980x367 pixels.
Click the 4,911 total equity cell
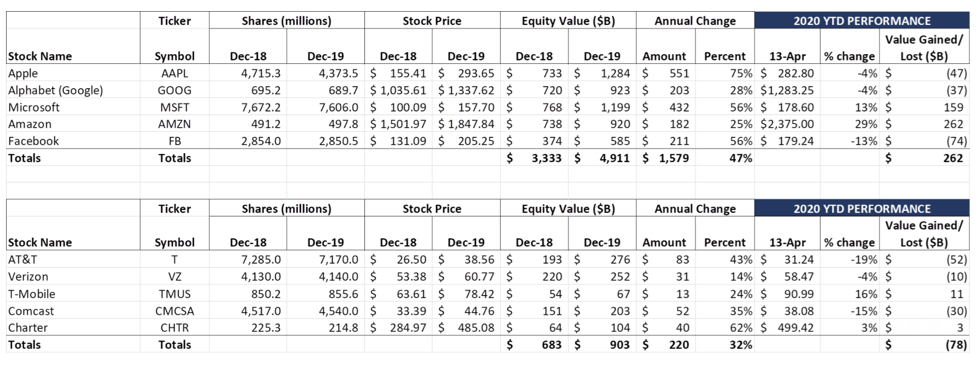[614, 158]
